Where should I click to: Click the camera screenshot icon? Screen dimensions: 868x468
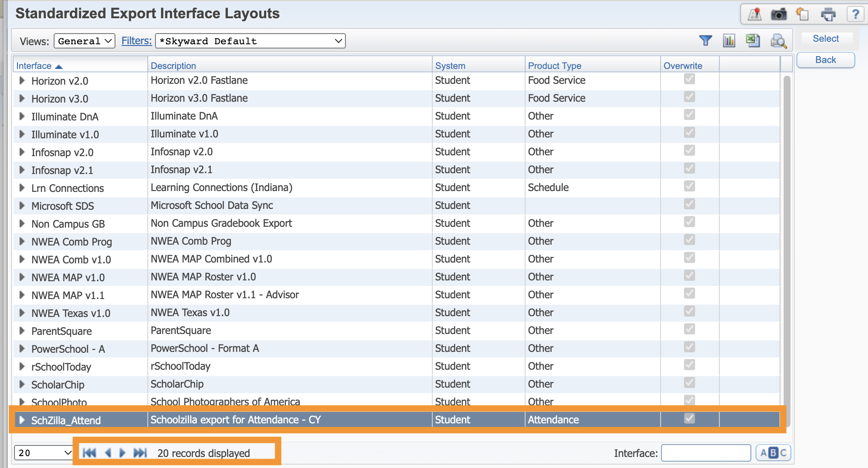click(x=779, y=14)
